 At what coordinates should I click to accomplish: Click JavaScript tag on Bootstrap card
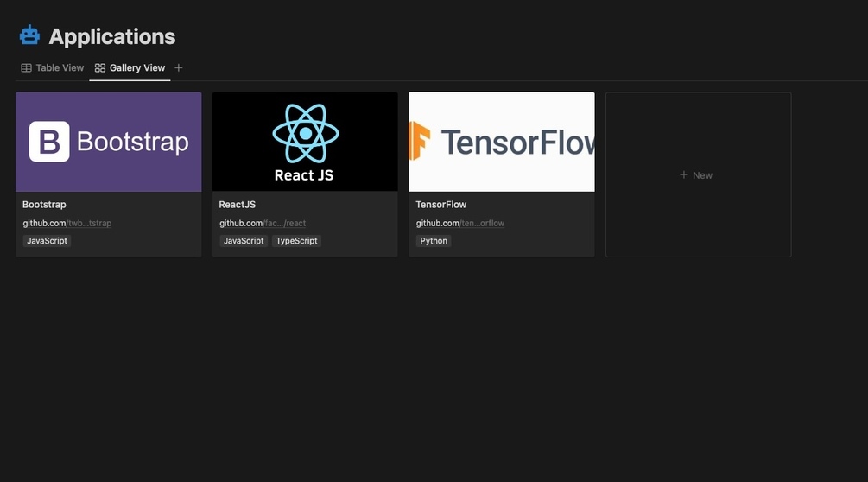[x=47, y=241]
